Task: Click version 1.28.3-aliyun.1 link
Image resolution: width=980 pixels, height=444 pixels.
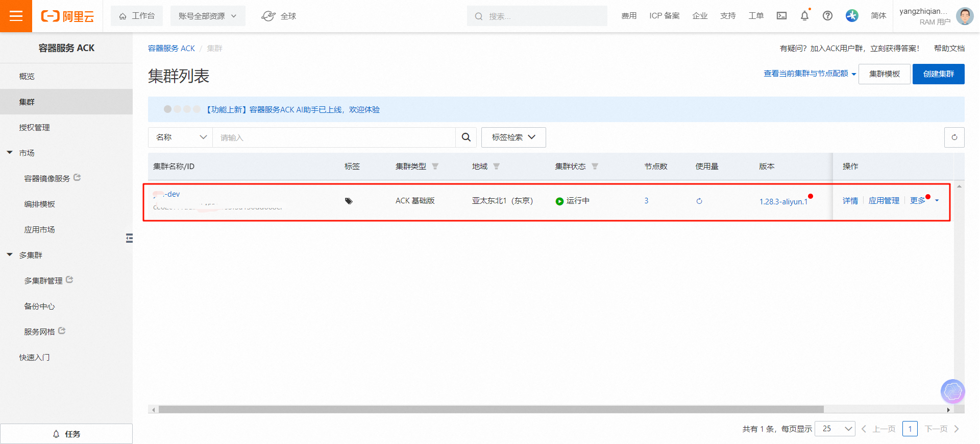Action: click(x=783, y=202)
